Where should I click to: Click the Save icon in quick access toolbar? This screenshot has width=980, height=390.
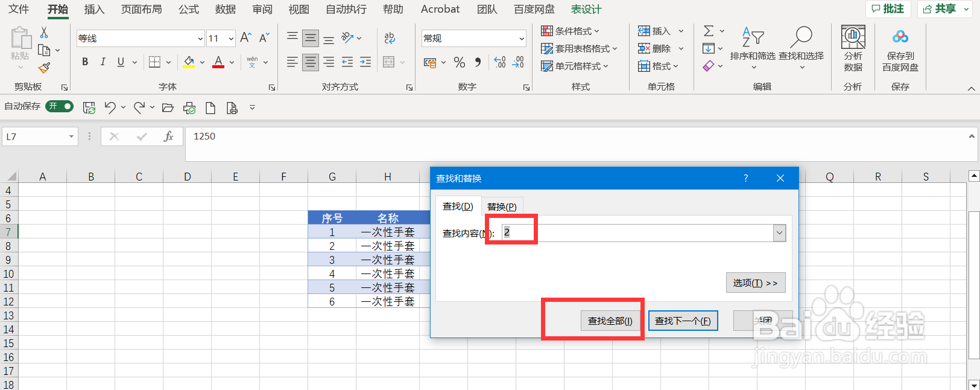pyautogui.click(x=89, y=108)
